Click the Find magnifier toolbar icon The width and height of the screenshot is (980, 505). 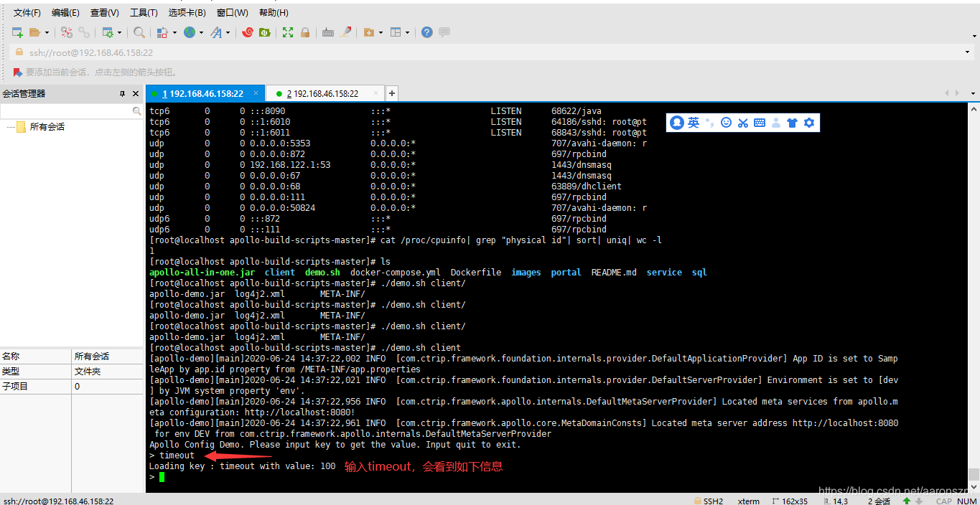coord(139,32)
